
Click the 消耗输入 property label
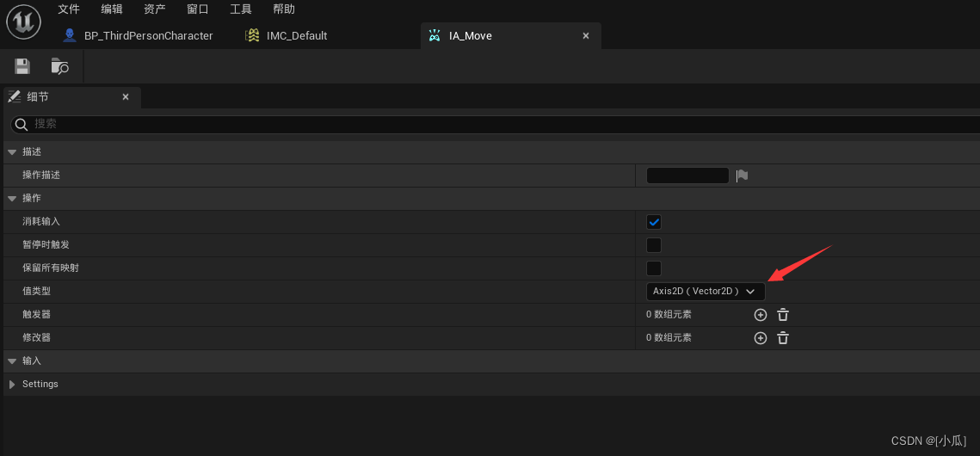(x=41, y=222)
